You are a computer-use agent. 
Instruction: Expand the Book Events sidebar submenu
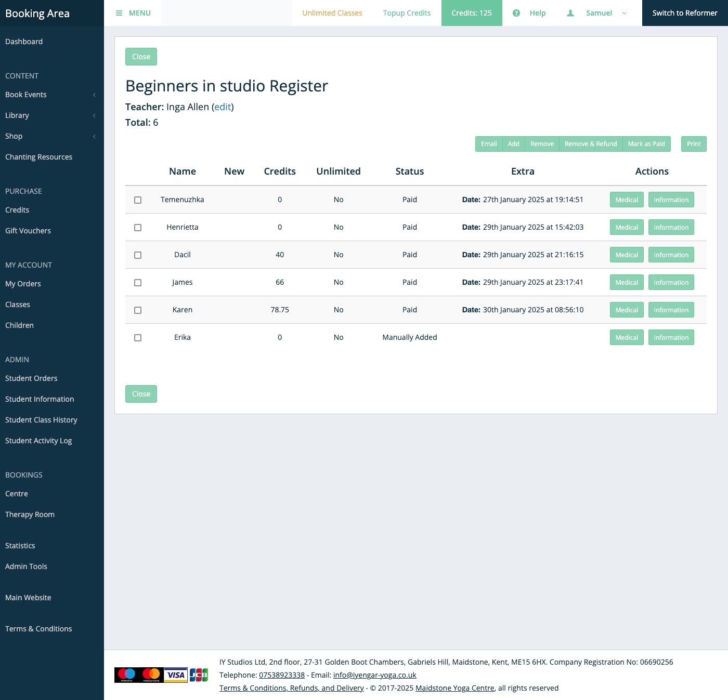coord(94,95)
